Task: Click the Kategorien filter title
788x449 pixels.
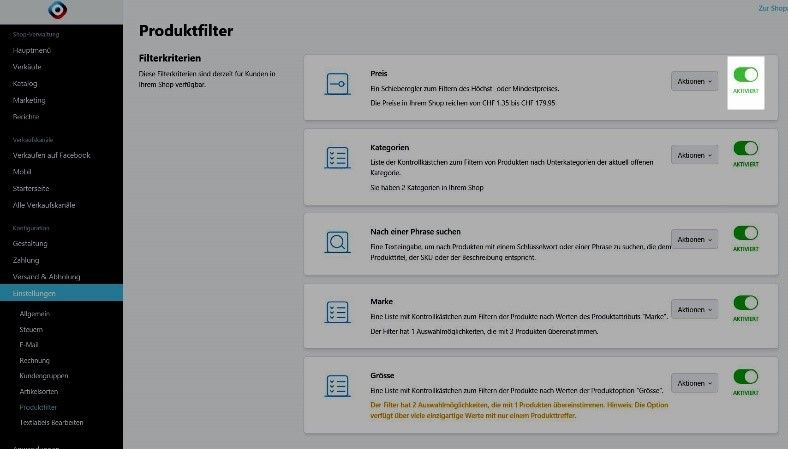Action: click(x=389, y=147)
